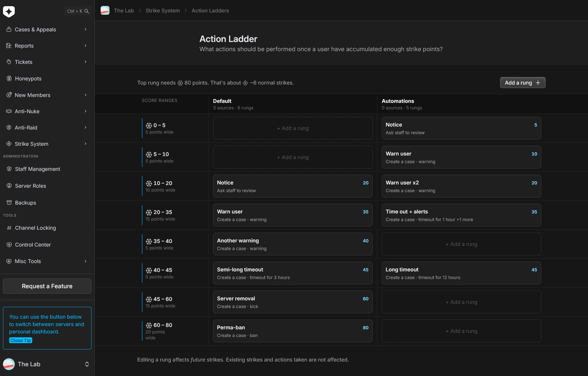Expand Anti-Nuke submenu chevron
The image size is (588, 376).
coord(86,111)
